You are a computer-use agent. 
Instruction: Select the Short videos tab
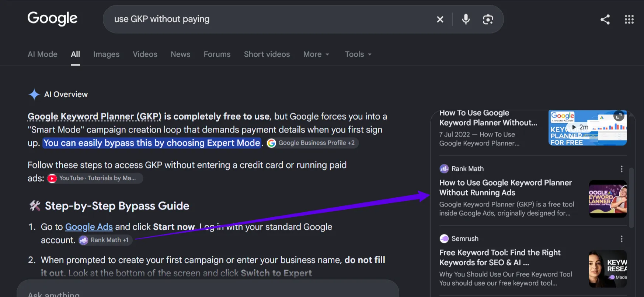[x=267, y=54]
